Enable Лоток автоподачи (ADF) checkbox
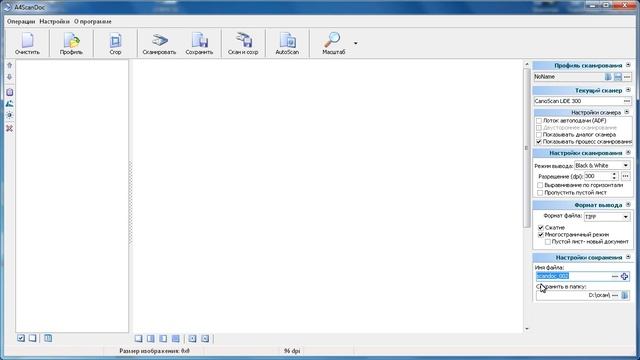640x360 pixels. (539, 121)
